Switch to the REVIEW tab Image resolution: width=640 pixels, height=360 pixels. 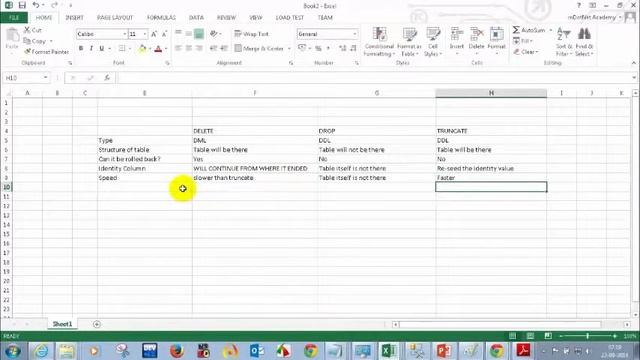(226, 18)
